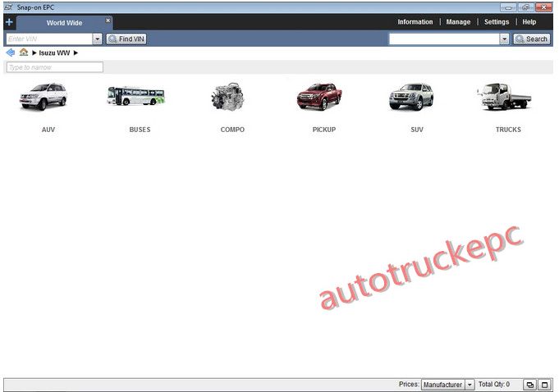Open the search field dropdown arrow
559x392 pixels.
click(504, 39)
